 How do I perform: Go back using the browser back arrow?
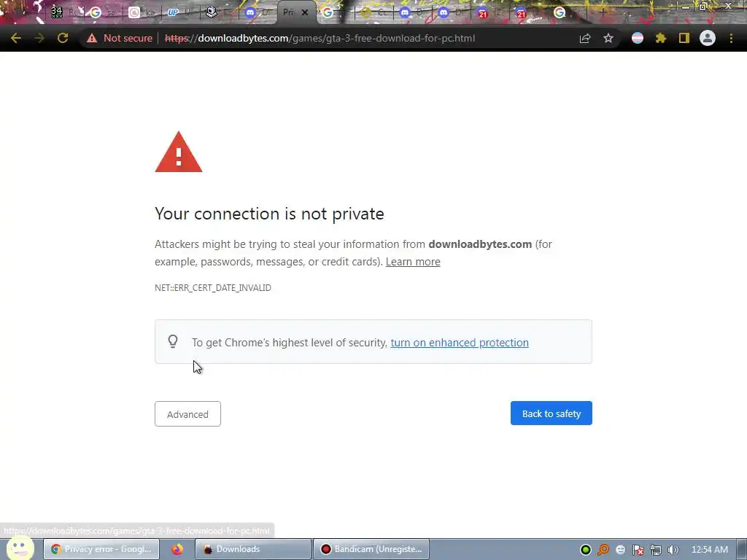(x=16, y=38)
